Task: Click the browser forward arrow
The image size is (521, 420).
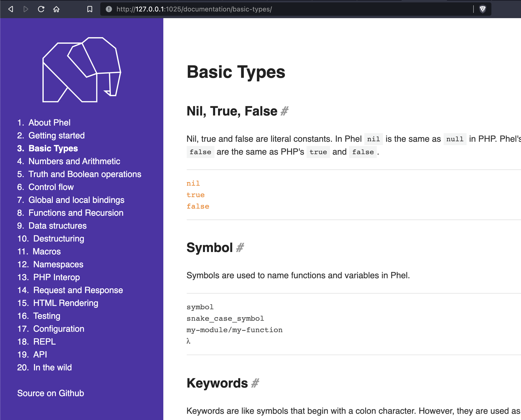Action: coord(26,9)
